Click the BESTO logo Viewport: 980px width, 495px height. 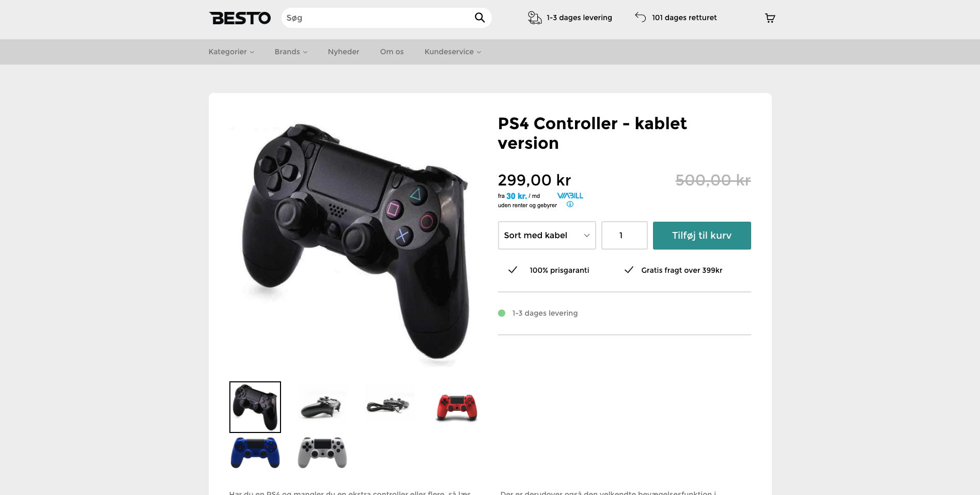(240, 18)
